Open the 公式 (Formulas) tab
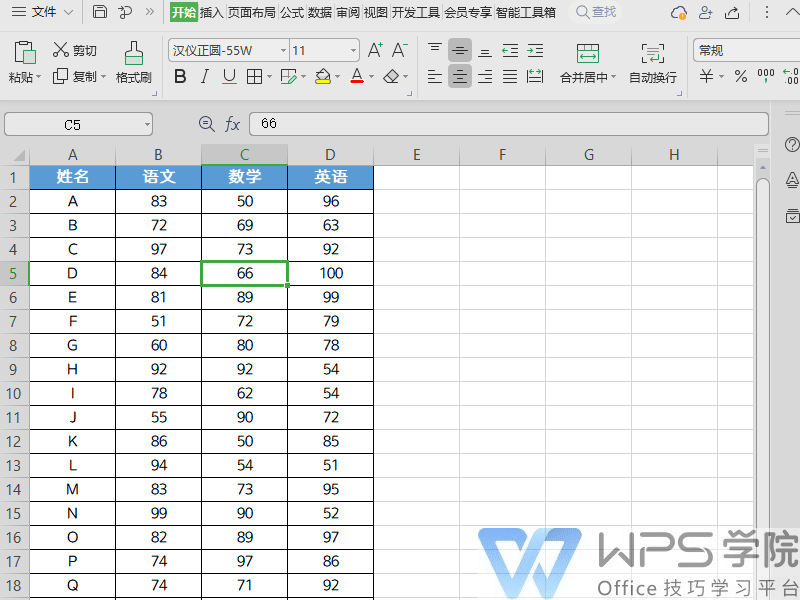Screen dimensions: 800x600 [292, 12]
